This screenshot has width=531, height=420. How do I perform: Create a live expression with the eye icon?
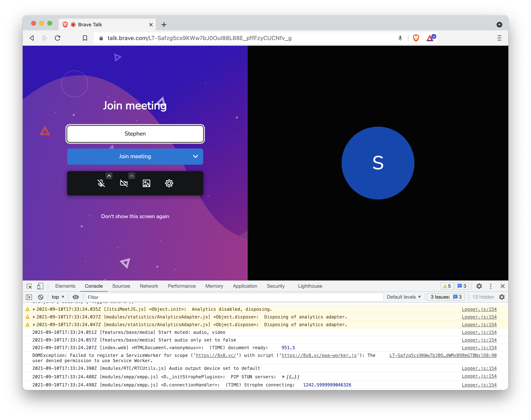(75, 297)
